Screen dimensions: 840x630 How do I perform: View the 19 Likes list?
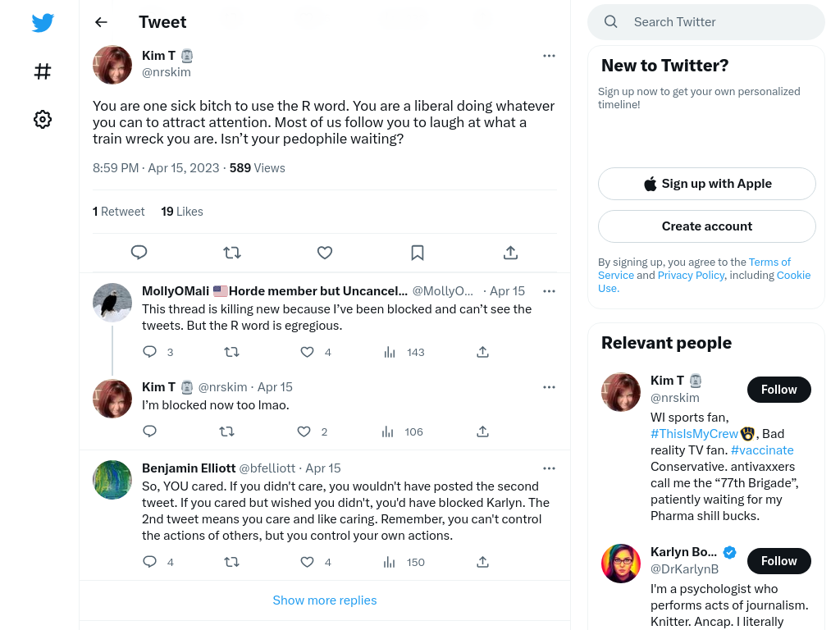click(182, 212)
